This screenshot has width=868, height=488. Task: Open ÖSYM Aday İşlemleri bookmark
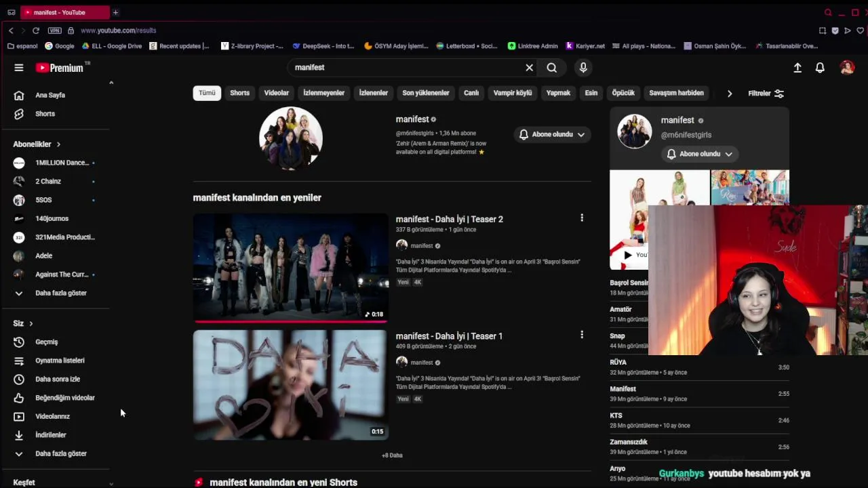click(396, 46)
